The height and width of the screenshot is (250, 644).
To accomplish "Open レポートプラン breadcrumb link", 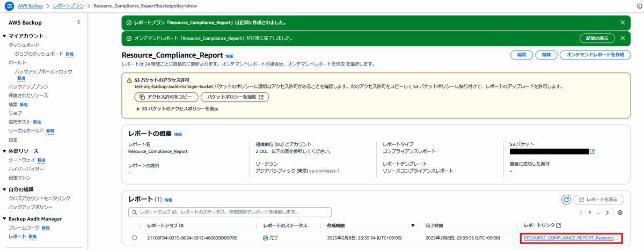I will [x=69, y=6].
